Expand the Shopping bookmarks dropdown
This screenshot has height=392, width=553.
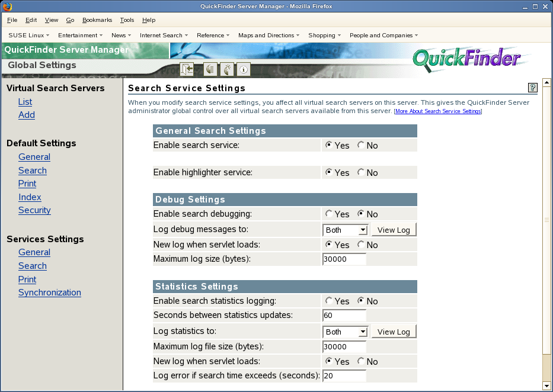325,35
